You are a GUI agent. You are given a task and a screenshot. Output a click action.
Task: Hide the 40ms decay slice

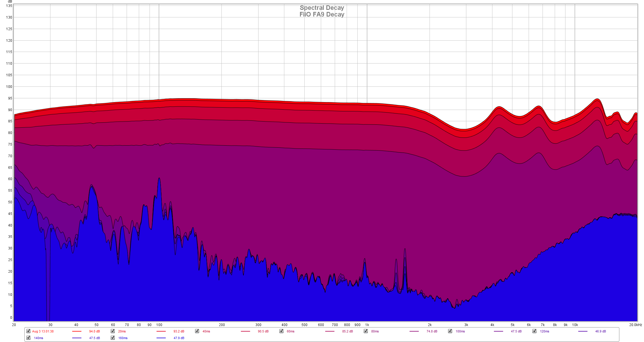(197, 331)
